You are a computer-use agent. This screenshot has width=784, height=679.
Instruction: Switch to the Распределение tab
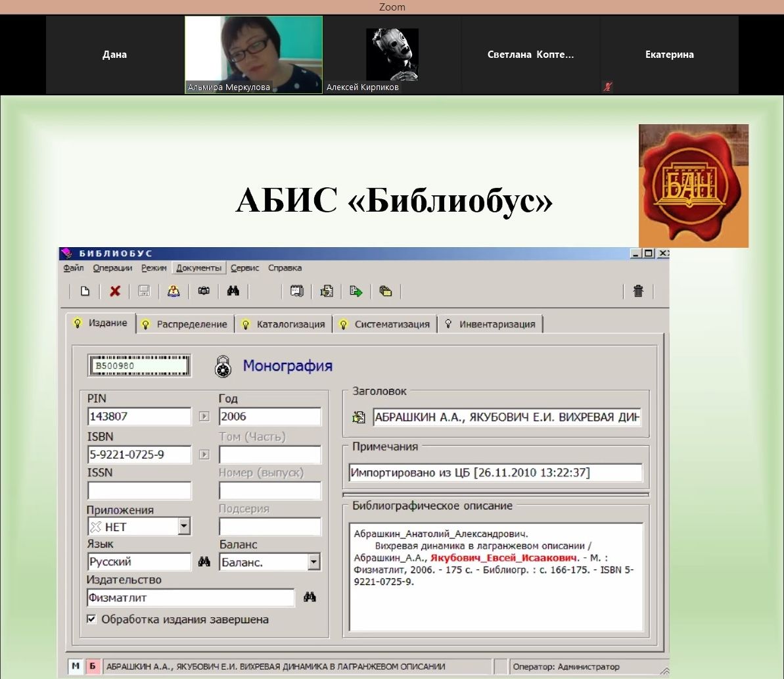[x=185, y=324]
